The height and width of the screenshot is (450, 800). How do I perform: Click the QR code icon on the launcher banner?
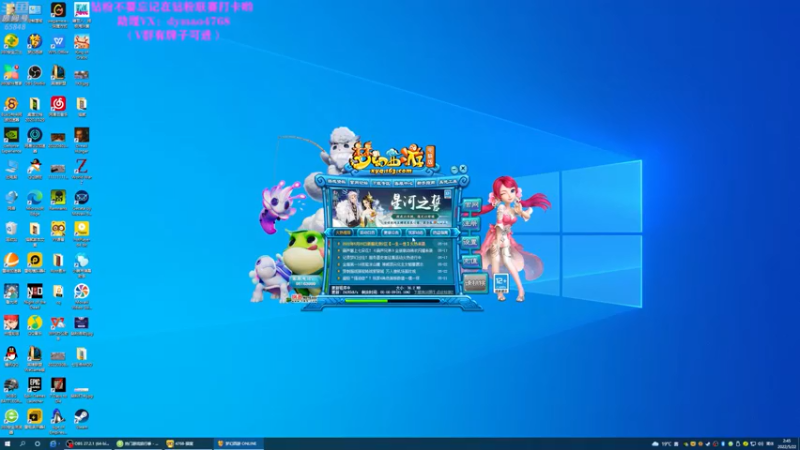click(x=447, y=194)
